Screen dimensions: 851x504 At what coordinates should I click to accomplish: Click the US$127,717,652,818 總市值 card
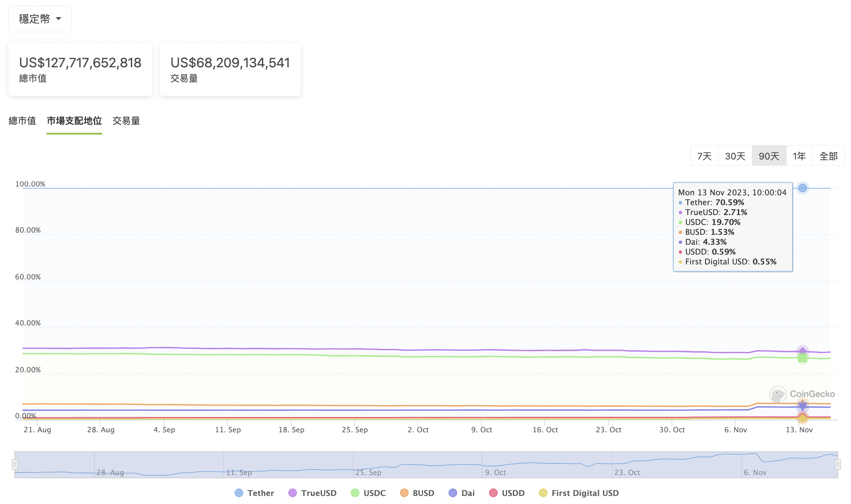80,69
